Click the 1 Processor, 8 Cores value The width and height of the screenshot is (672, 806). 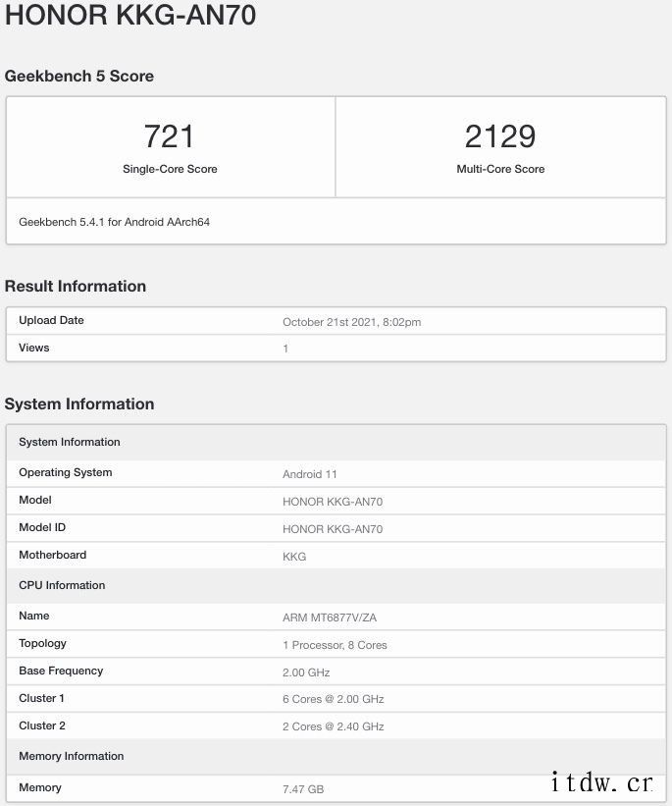point(335,645)
